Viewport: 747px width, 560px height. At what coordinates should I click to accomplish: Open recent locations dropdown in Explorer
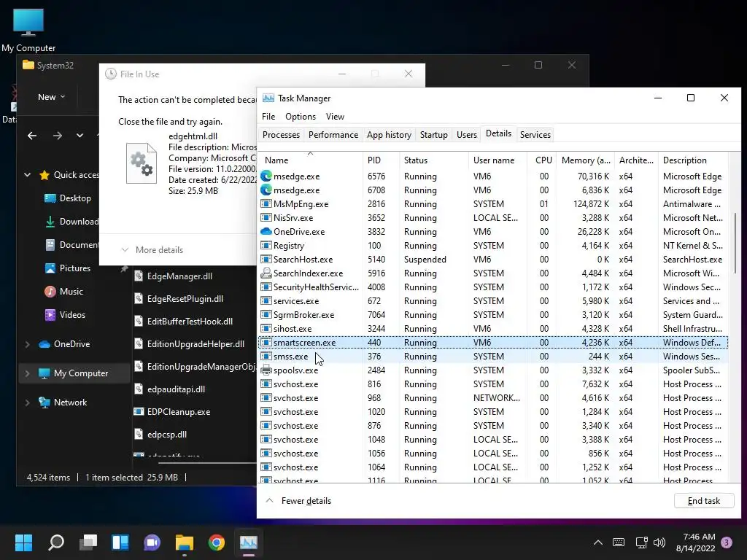pyautogui.click(x=80, y=136)
